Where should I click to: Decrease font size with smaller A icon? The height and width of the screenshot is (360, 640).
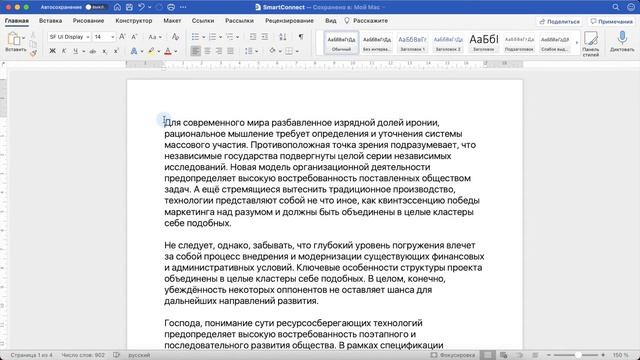134,37
